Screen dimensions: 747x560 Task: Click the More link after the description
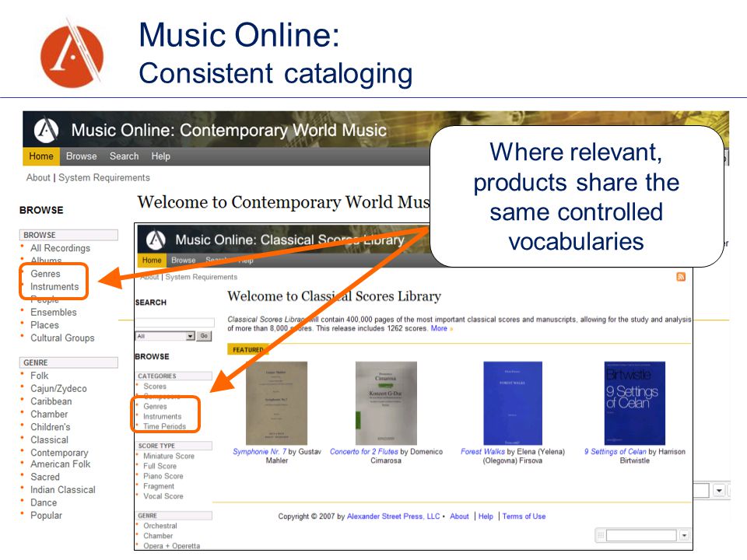[x=439, y=328]
